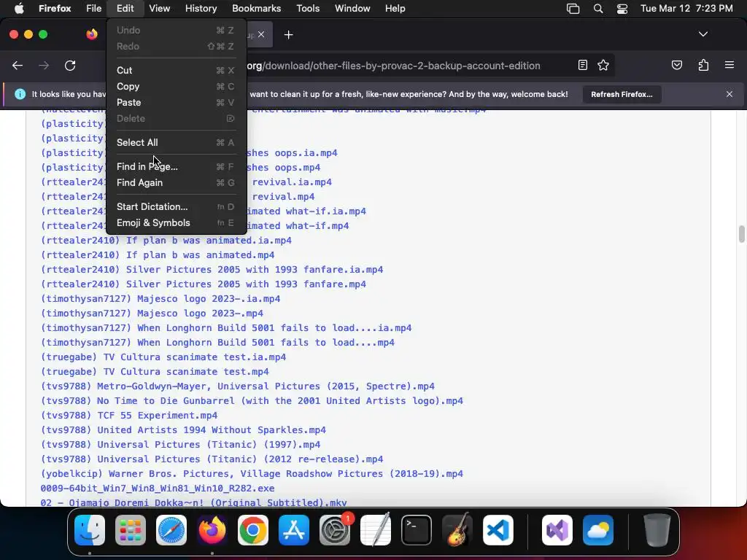
Task: Click the Firefox icon in the dock
Action: [212, 530]
